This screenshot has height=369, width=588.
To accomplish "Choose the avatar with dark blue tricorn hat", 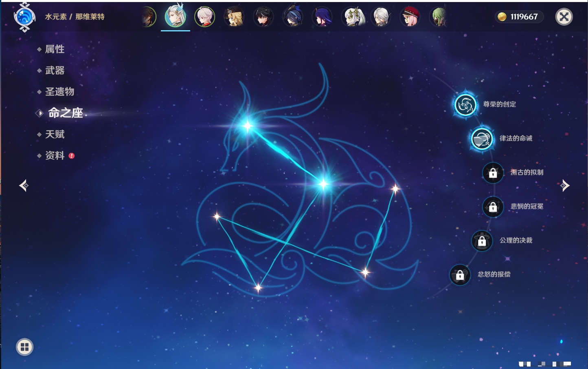I will (x=293, y=17).
